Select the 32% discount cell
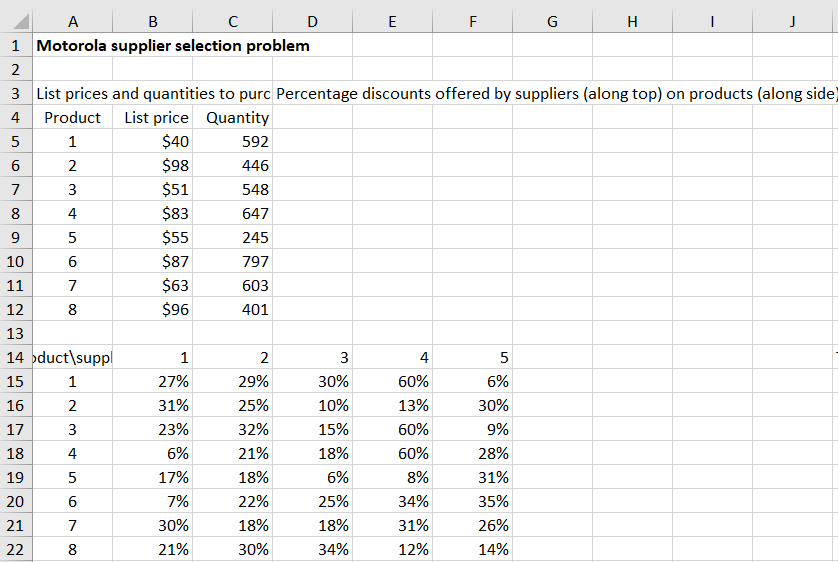Image resolution: width=838 pixels, height=562 pixels. (232, 430)
